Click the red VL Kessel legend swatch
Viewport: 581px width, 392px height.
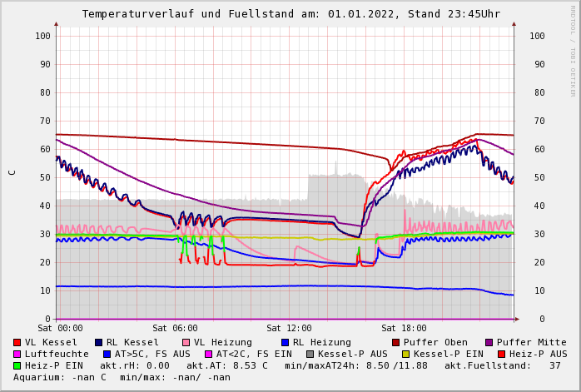click(17, 342)
